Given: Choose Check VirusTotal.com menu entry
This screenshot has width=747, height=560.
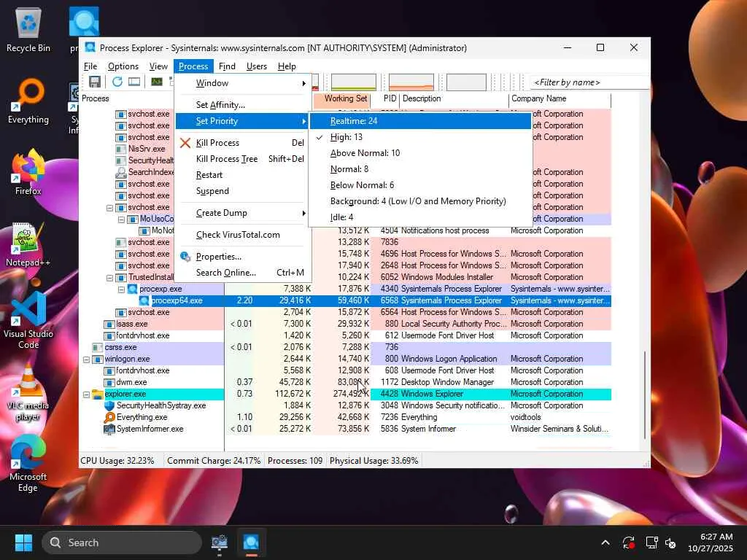Looking at the screenshot, I should [x=243, y=235].
